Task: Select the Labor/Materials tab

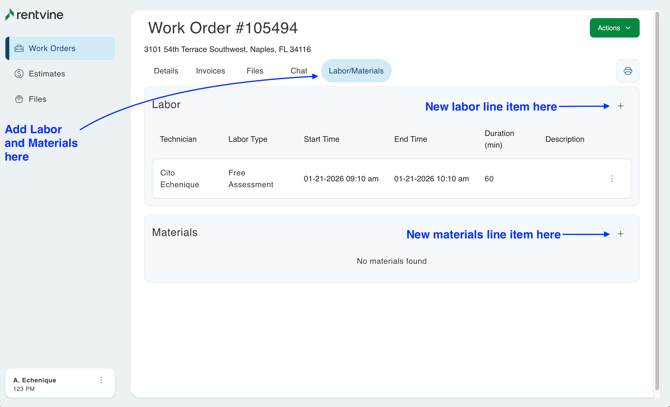Action: point(356,71)
